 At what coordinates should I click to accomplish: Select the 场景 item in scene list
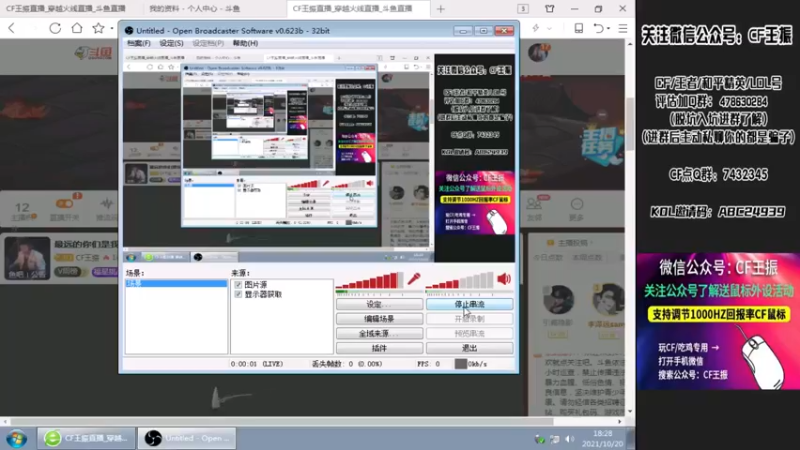point(176,283)
